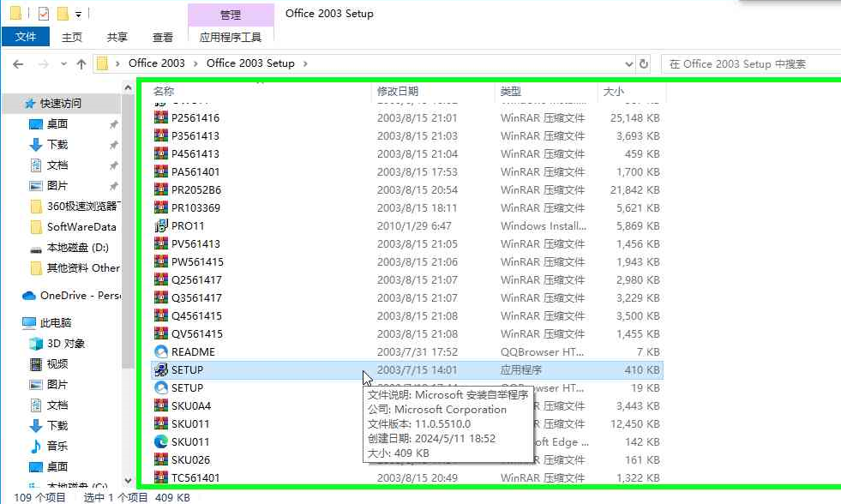Select the PR103369 archive icon

161,207
